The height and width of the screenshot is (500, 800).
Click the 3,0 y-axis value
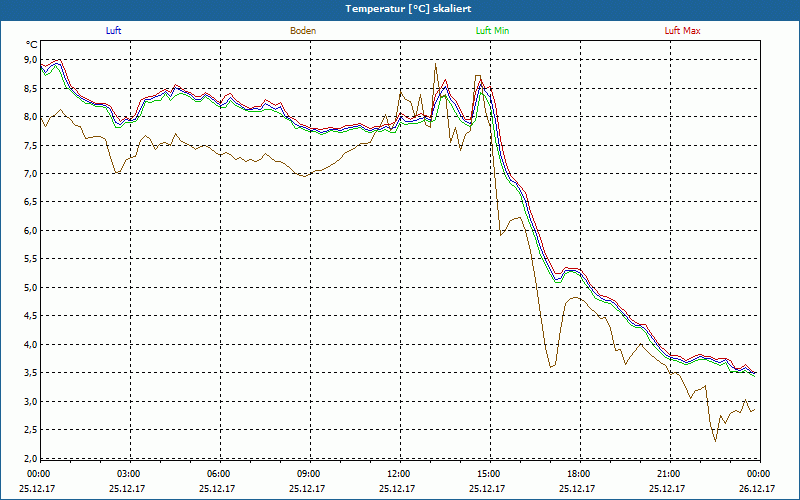pos(32,402)
